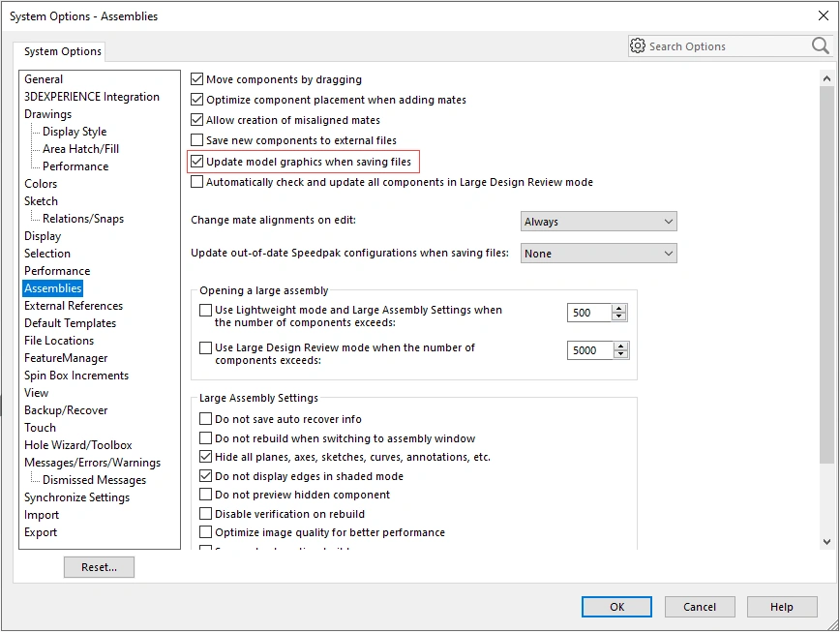
Task: Click into the Search Options field
Action: [726, 45]
